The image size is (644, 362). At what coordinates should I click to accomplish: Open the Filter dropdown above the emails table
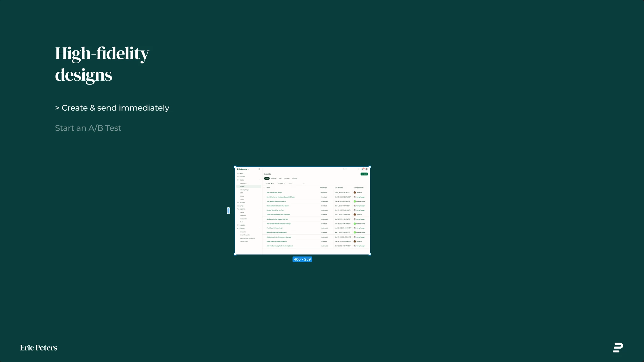point(270,183)
